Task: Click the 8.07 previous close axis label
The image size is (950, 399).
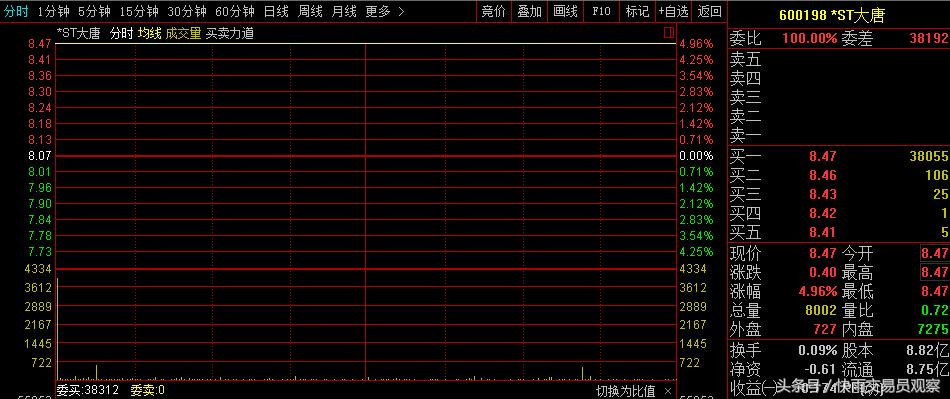Action: coord(40,156)
